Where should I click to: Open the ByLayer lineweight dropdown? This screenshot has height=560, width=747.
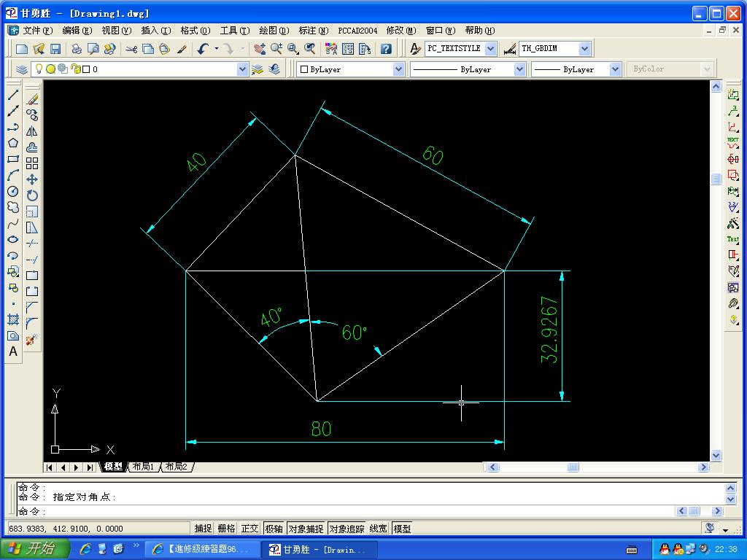click(615, 69)
